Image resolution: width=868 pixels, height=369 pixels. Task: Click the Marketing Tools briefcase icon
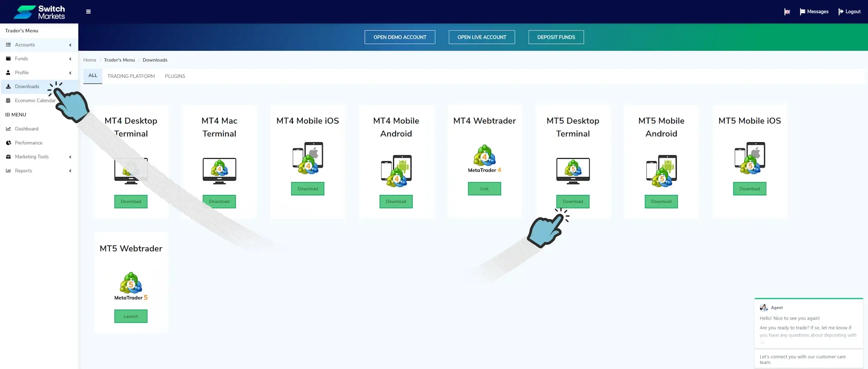click(8, 157)
